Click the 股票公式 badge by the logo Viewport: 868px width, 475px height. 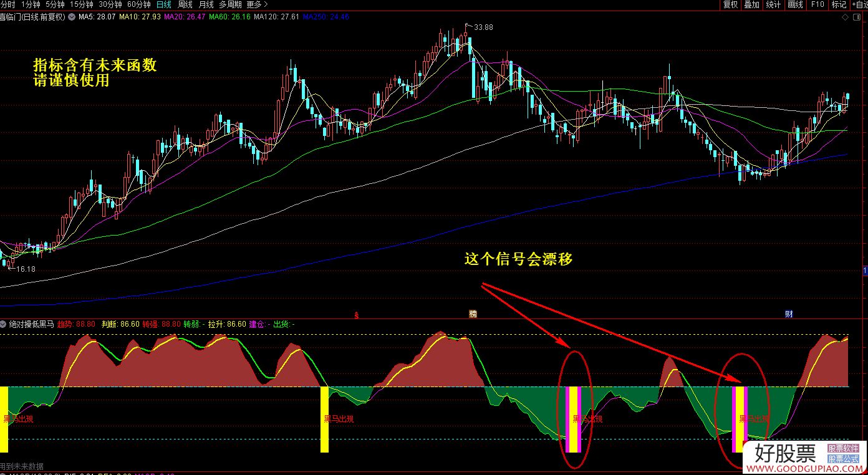pos(843,459)
